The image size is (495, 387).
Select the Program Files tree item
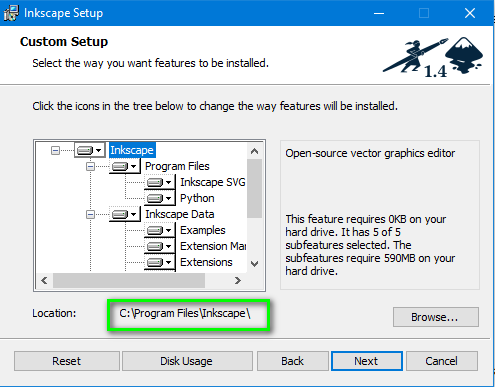tap(177, 166)
